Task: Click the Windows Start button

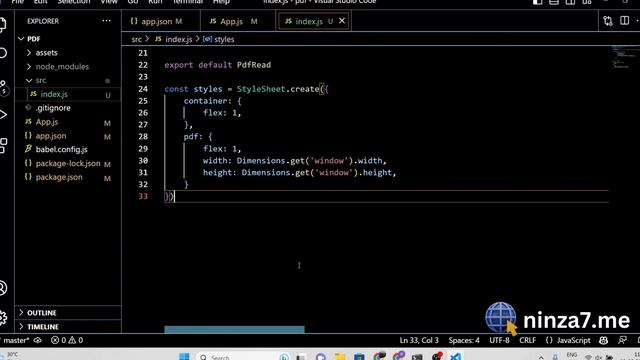Action: [184, 356]
